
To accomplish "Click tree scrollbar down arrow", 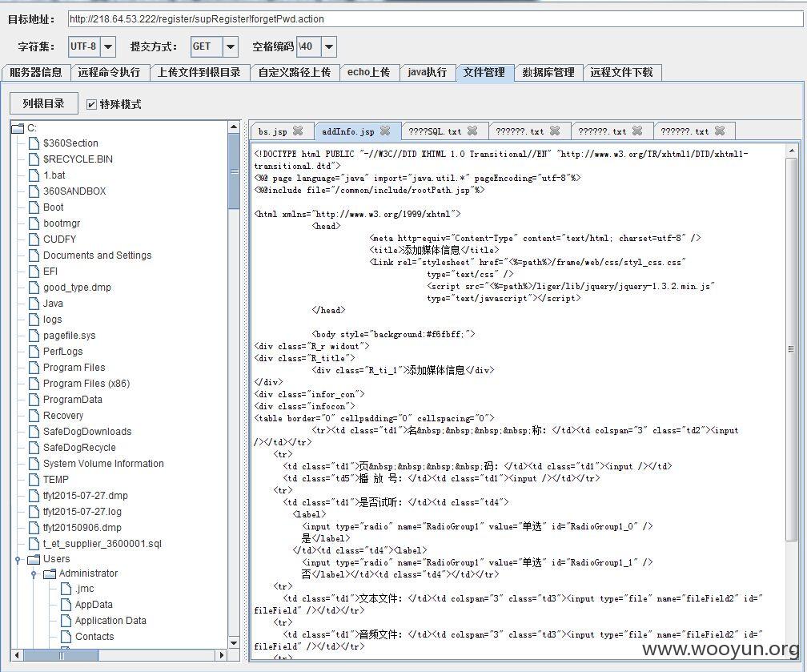I will pos(234,642).
